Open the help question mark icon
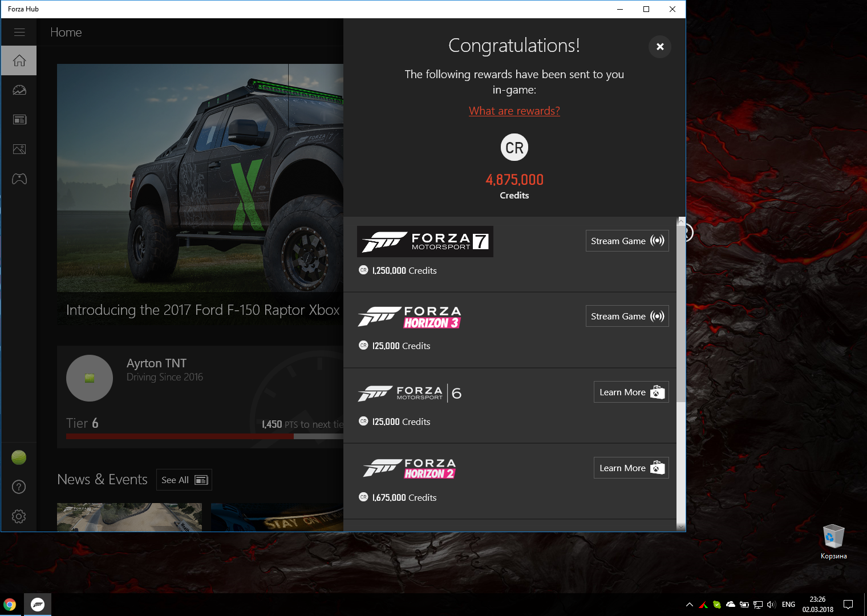867x616 pixels. point(19,487)
